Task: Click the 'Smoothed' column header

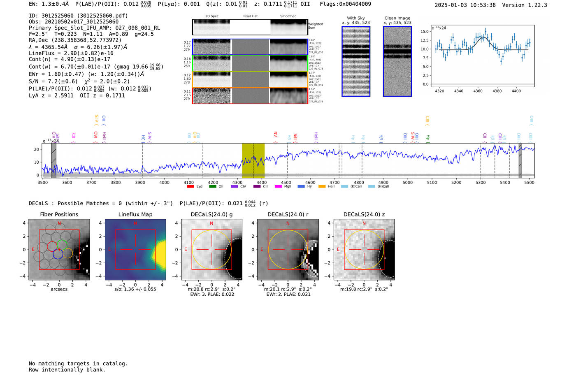Action: click(x=288, y=16)
